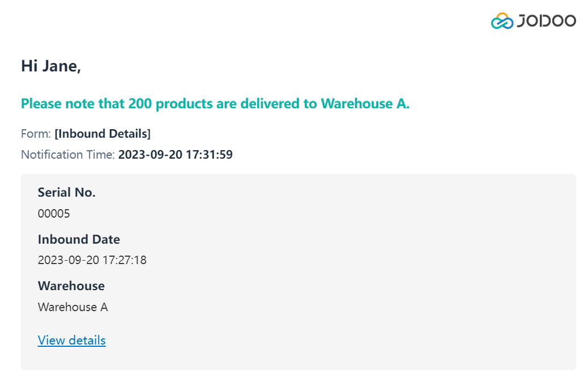This screenshot has width=588, height=378.
Task: Select the serial number value 00005
Action: [x=54, y=214]
